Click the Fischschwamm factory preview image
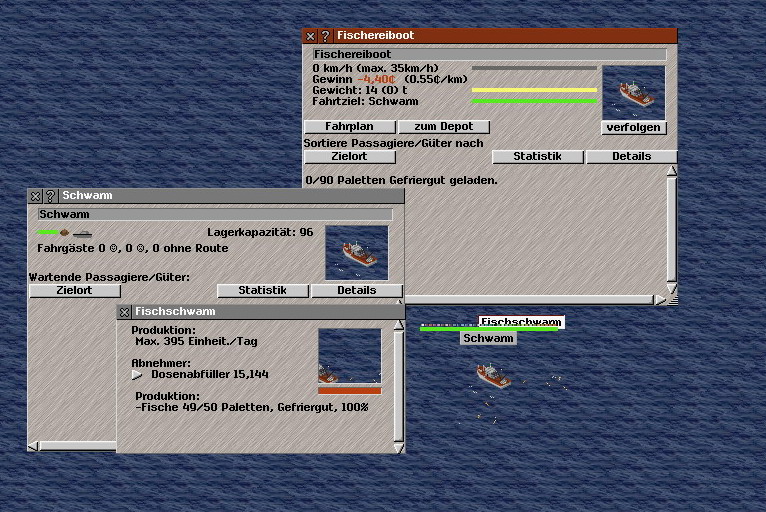This screenshot has height=512, width=766. [349, 357]
